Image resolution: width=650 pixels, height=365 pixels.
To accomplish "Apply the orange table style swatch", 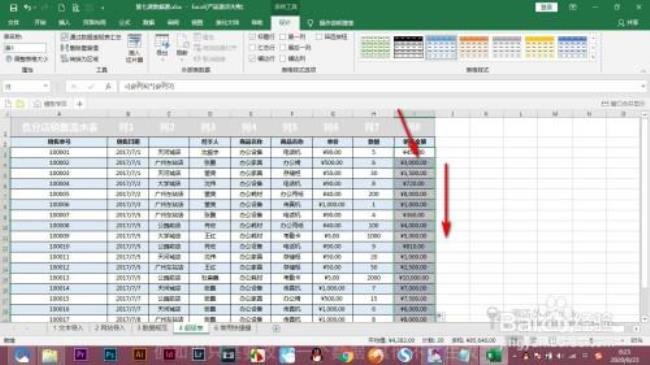I will click(474, 47).
